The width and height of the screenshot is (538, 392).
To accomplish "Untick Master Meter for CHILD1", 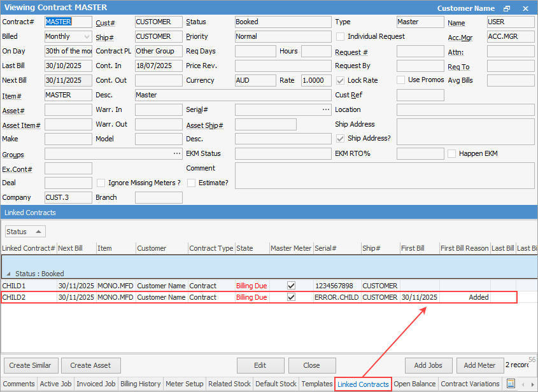I will tap(291, 286).
